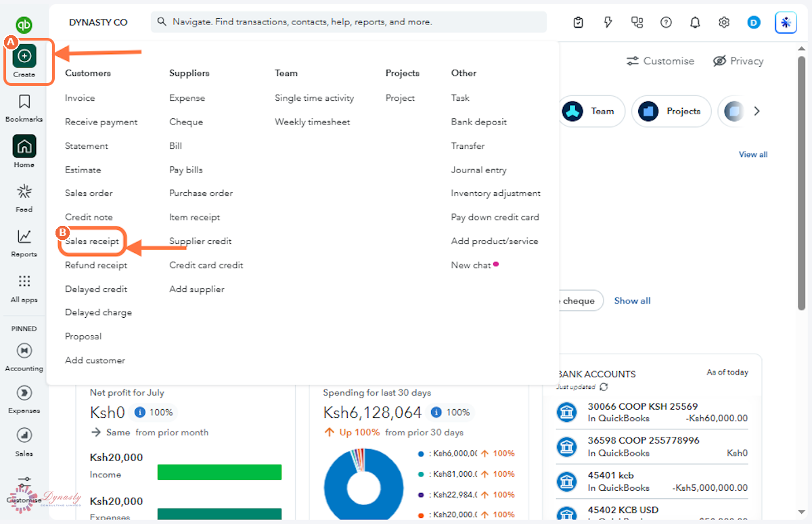Choose Journal entry under Other
The image size is (812, 524).
[x=479, y=170]
